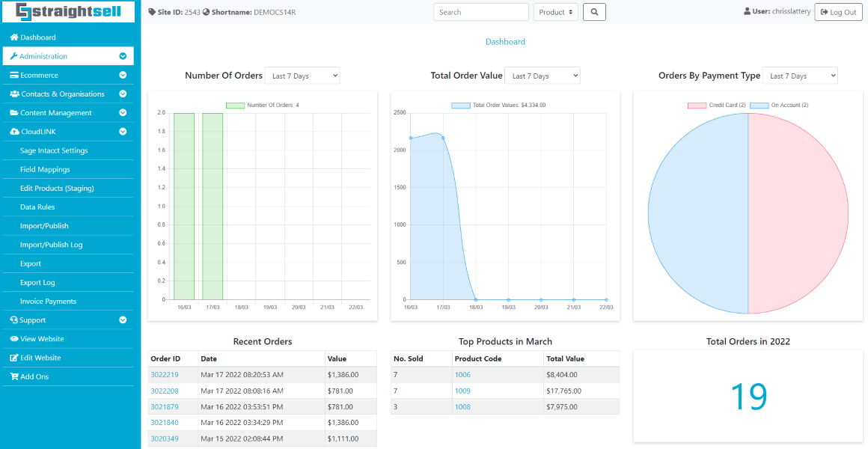Click the Ecommerce card icon in sidebar

pos(14,75)
